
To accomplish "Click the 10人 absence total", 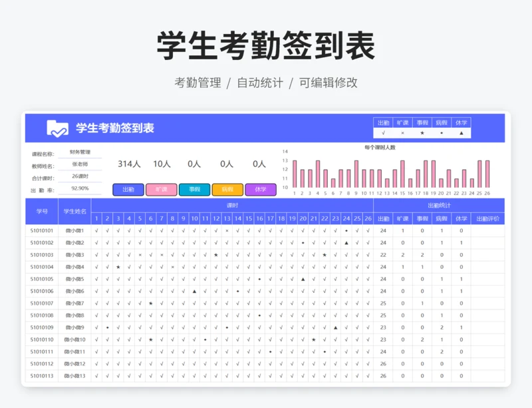I will point(162,164).
